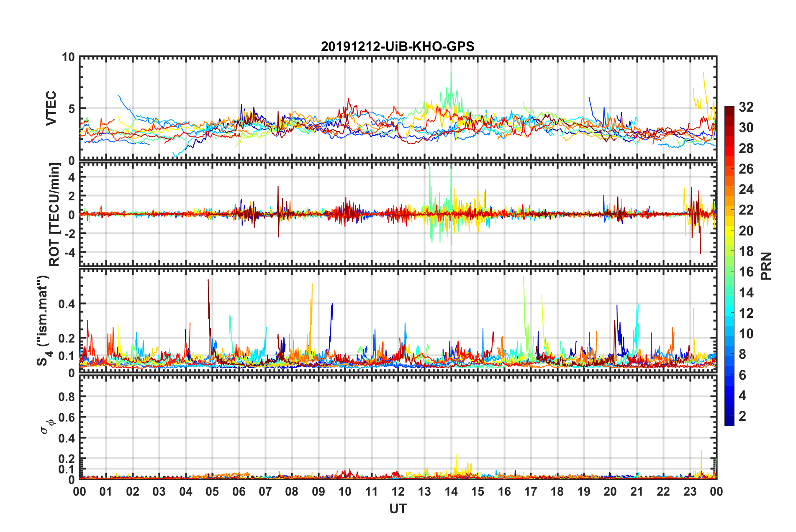This screenshot has height=532, width=796.
Task: Click the PRN colorbar label
Action: tap(766, 266)
